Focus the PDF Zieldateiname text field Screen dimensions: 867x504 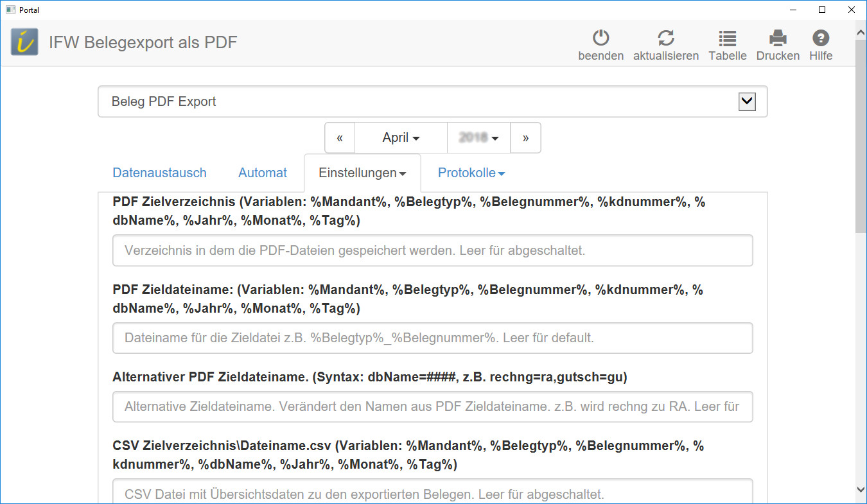[x=432, y=338]
